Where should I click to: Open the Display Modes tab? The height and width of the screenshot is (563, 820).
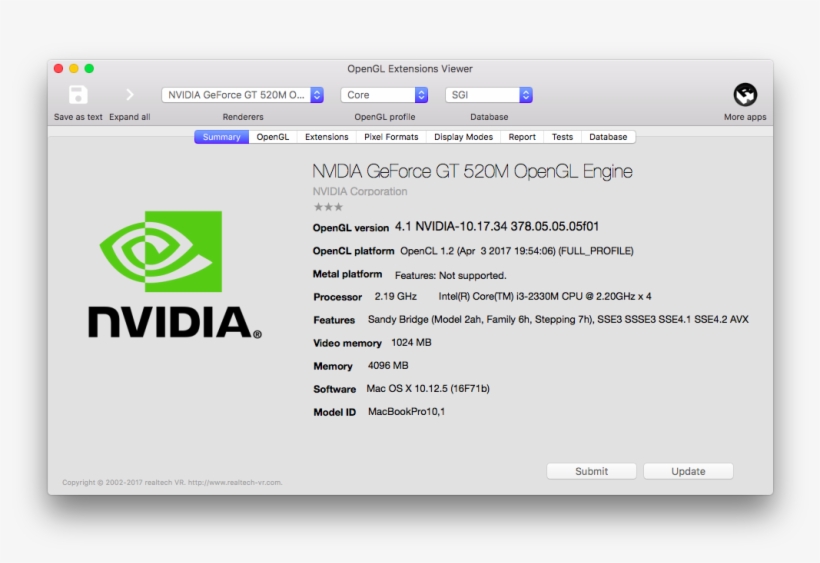coord(463,137)
